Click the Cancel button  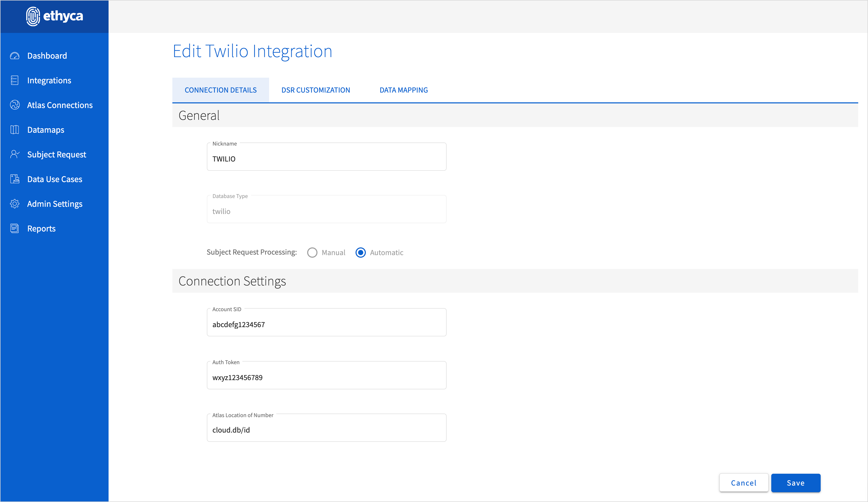pyautogui.click(x=743, y=483)
